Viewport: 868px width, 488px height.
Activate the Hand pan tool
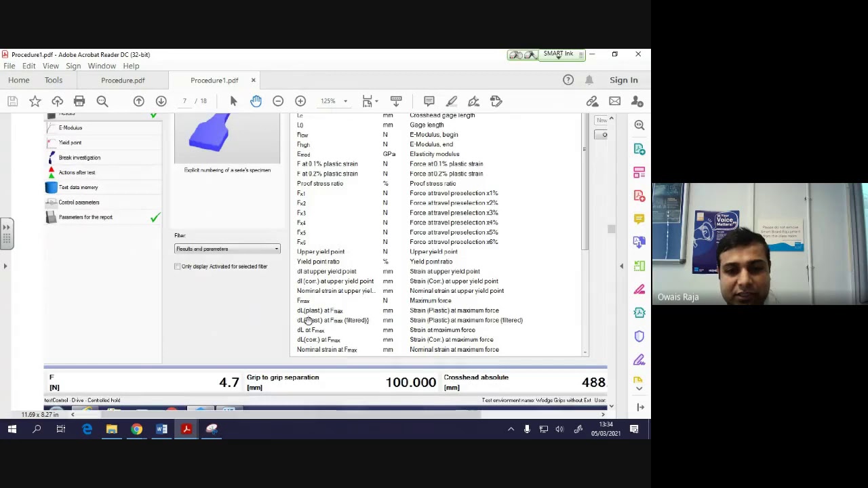[256, 101]
